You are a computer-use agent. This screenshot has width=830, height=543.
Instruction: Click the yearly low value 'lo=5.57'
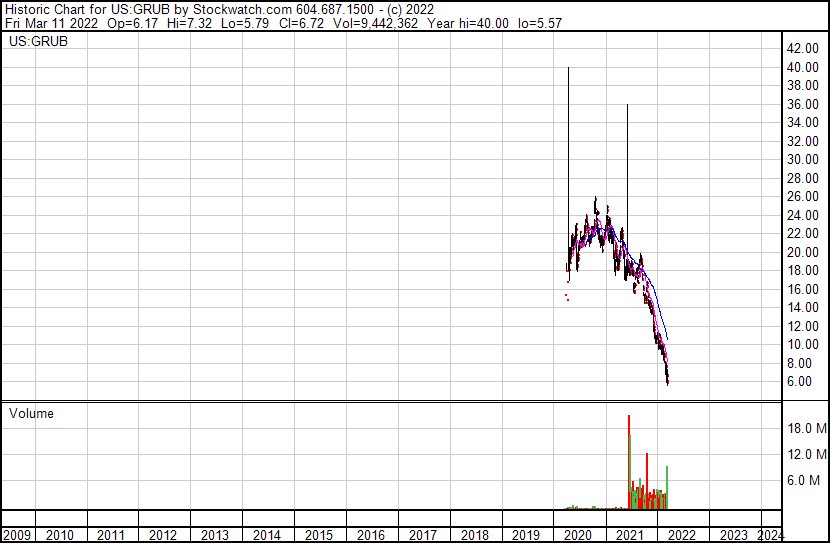tap(539, 23)
